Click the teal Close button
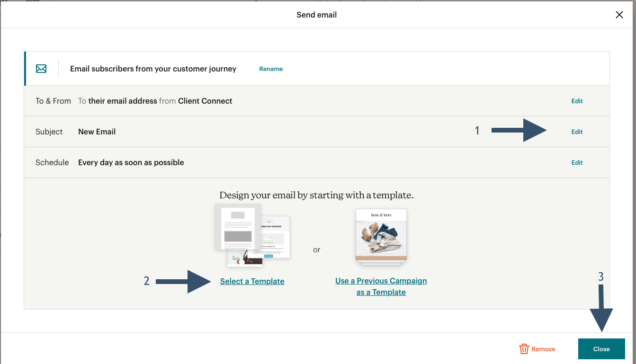 [x=601, y=349]
